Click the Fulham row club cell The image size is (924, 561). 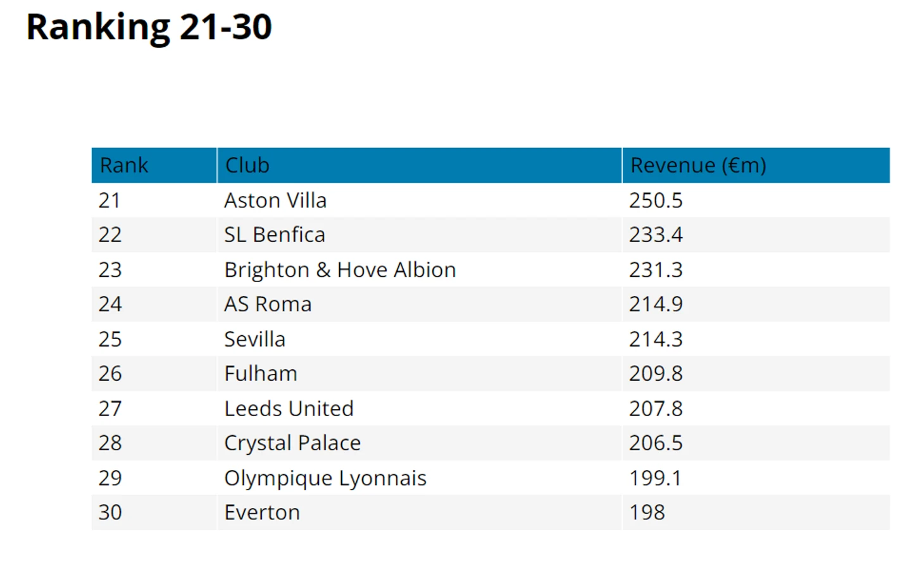point(420,374)
